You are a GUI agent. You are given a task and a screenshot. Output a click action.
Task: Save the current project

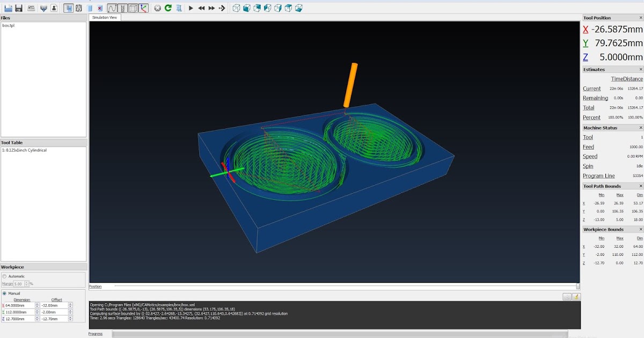[x=20, y=8]
